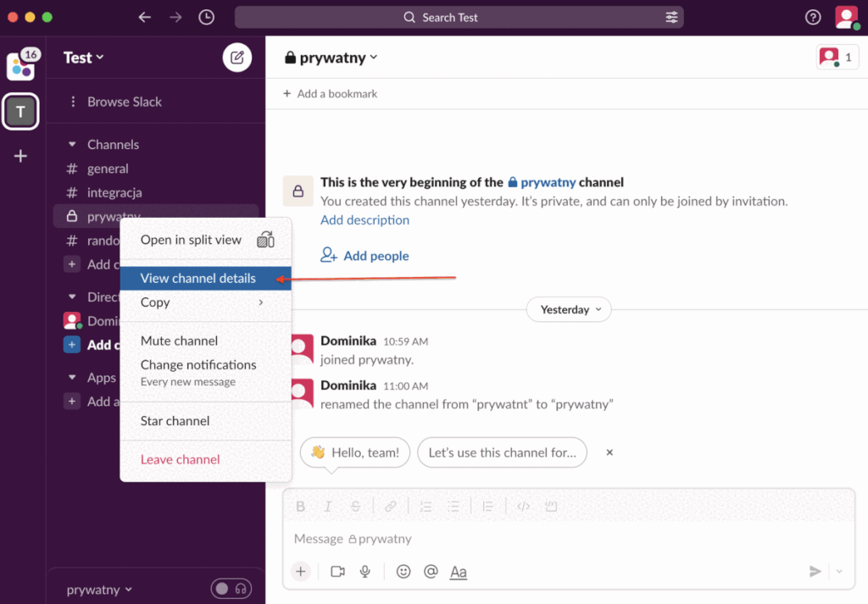Open the Yesterday date dropdown
The width and height of the screenshot is (868, 604).
coord(569,309)
